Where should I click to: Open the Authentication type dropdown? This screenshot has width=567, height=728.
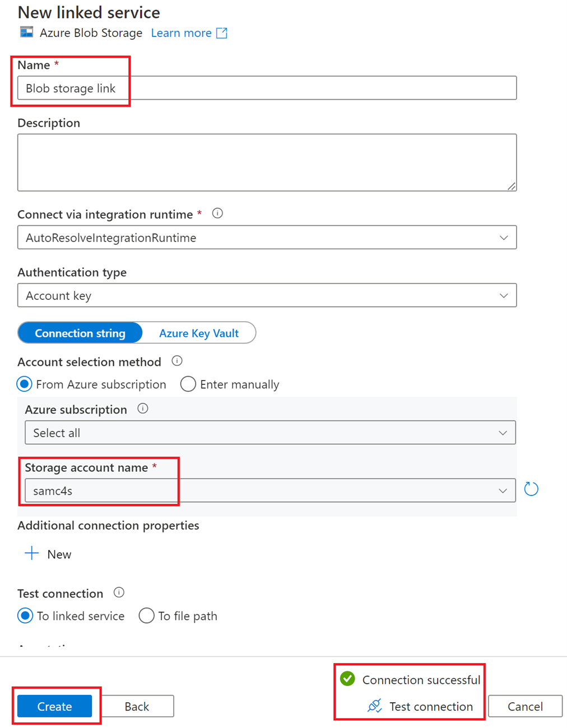coord(267,295)
